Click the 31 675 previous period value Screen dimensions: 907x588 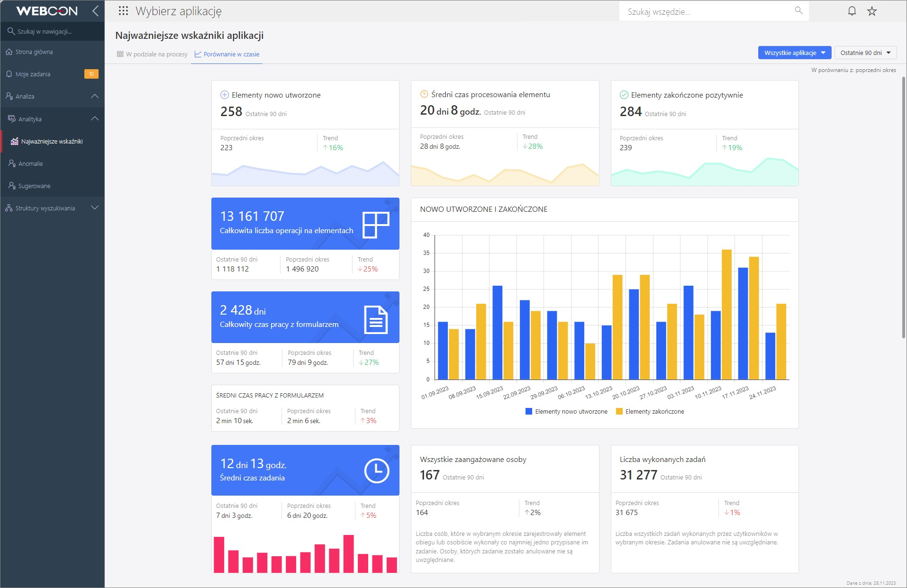(x=626, y=512)
